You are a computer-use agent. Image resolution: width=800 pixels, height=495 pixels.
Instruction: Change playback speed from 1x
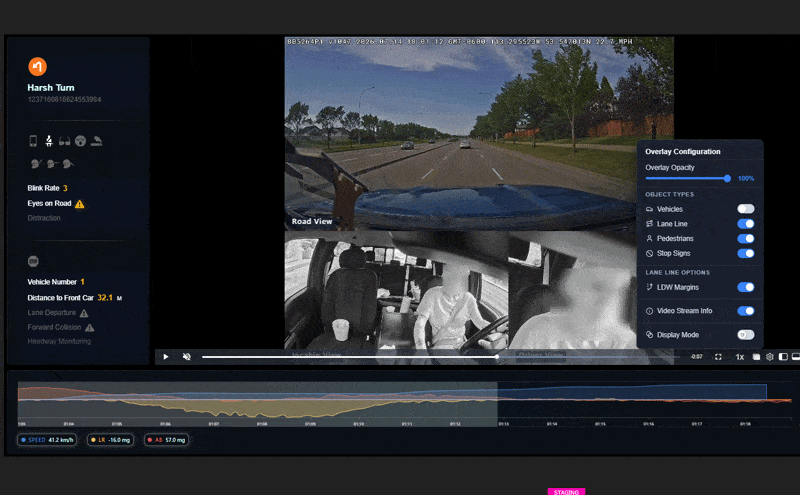[x=739, y=357]
